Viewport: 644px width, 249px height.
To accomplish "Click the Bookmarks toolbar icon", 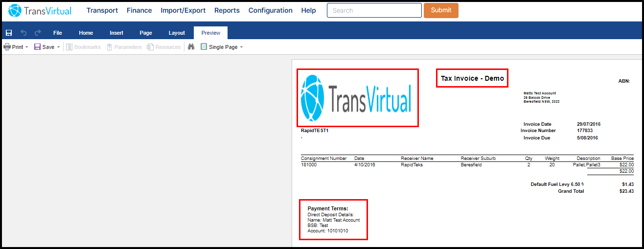I will tap(69, 47).
